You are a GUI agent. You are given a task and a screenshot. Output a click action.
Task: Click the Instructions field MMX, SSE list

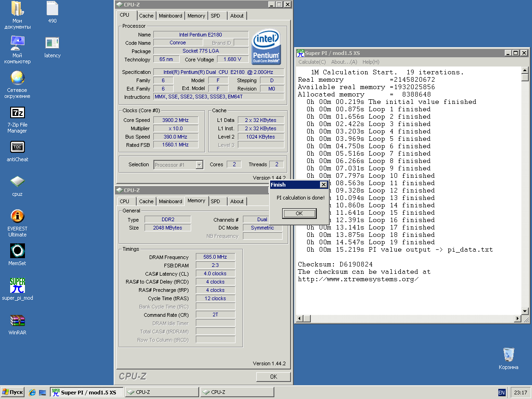point(219,97)
